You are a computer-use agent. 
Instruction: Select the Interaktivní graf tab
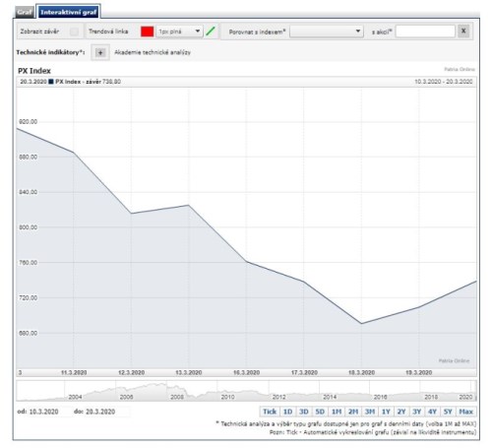click(x=68, y=12)
